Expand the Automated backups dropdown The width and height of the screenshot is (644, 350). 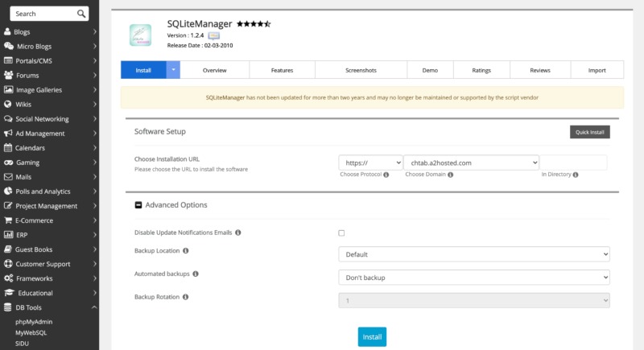pyautogui.click(x=473, y=277)
